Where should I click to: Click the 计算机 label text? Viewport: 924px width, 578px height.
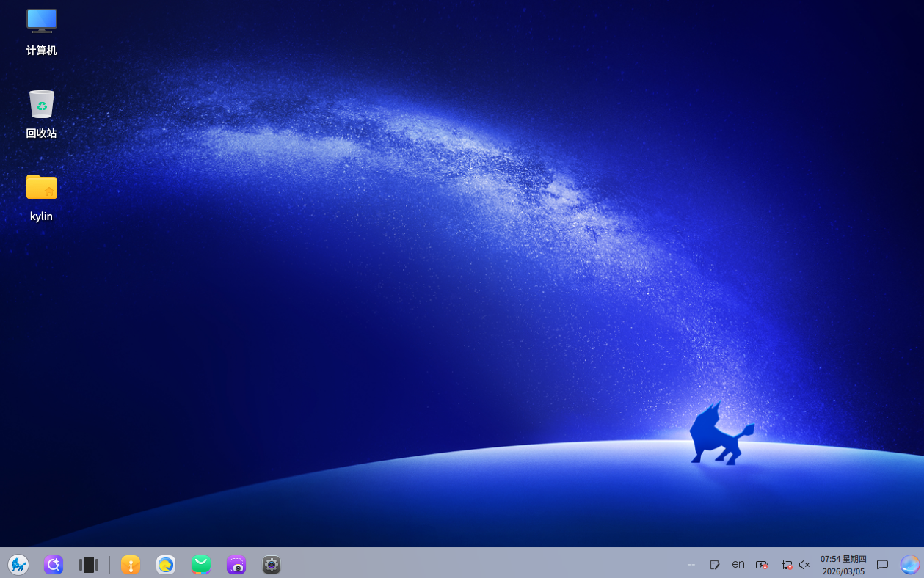click(x=42, y=51)
